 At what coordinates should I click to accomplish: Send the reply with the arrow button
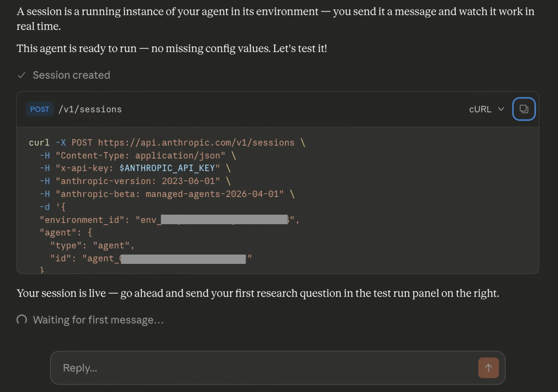488,367
